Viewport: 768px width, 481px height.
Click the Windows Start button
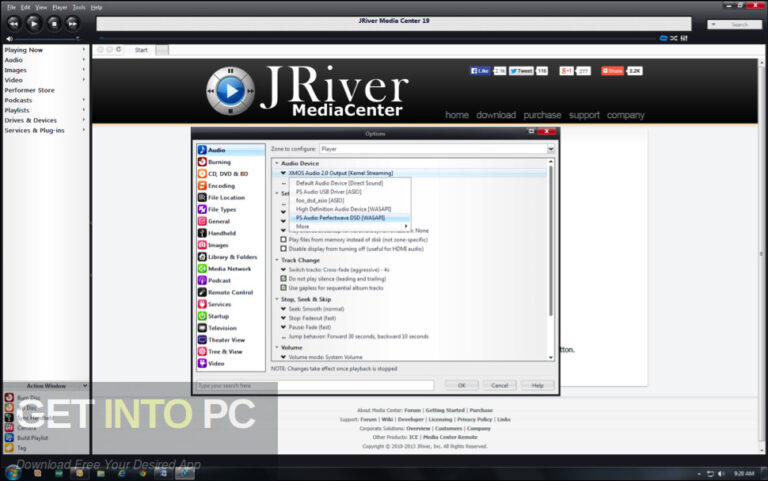pos(13,473)
